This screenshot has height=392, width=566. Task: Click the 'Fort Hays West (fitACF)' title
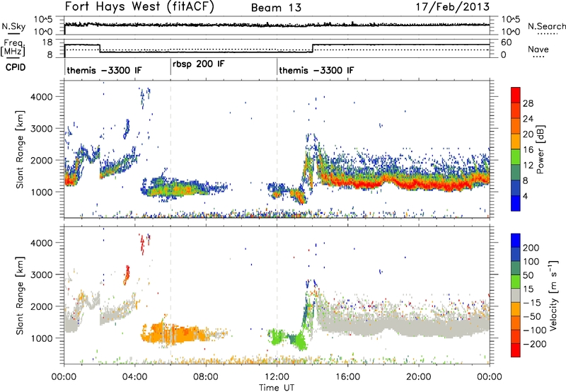139,7
